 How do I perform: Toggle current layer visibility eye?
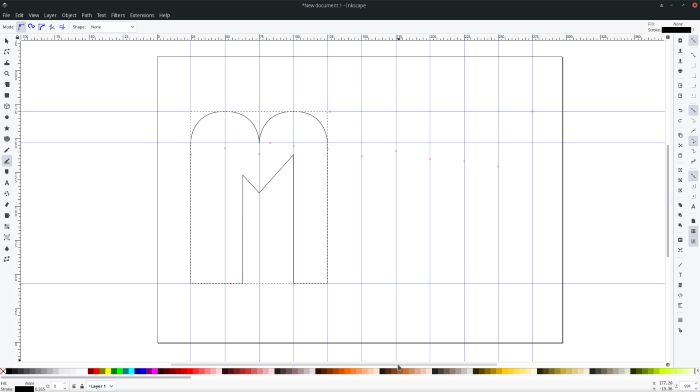tap(74, 386)
